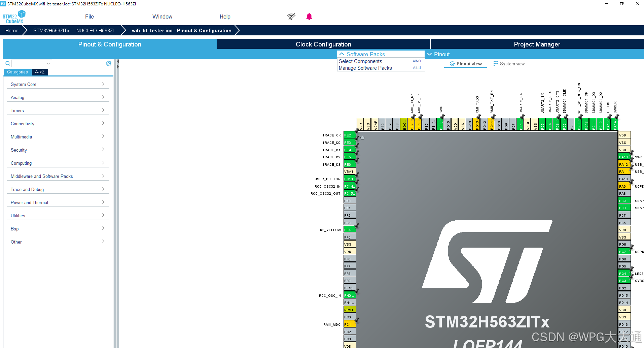Select pin PG4 on right side
Image resolution: width=644 pixels, height=348 pixels.
[624, 274]
